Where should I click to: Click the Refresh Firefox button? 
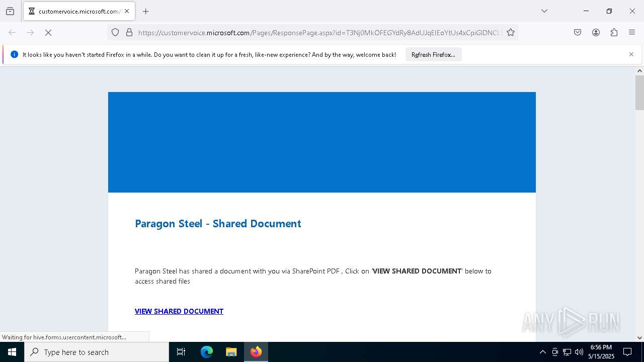pyautogui.click(x=433, y=55)
